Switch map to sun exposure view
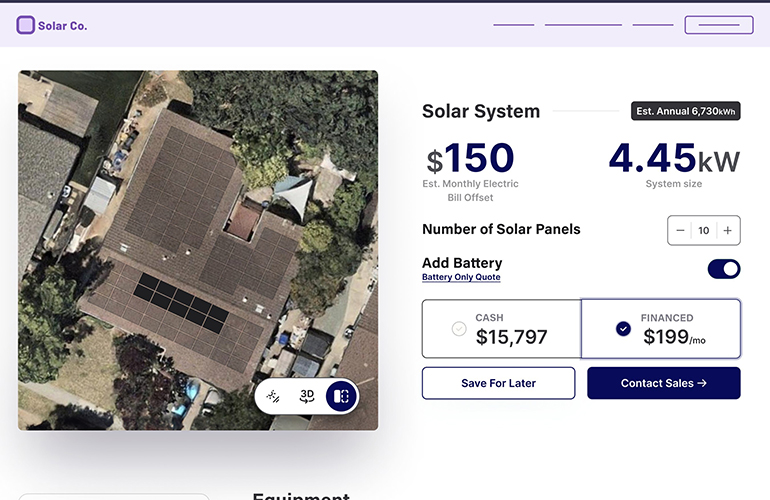The image size is (770, 500). pos(273,397)
